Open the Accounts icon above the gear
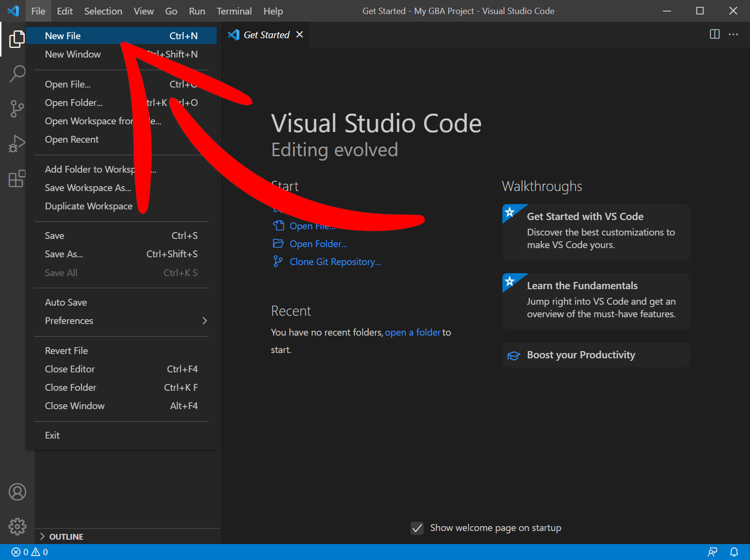The height and width of the screenshot is (560, 750). [17, 492]
